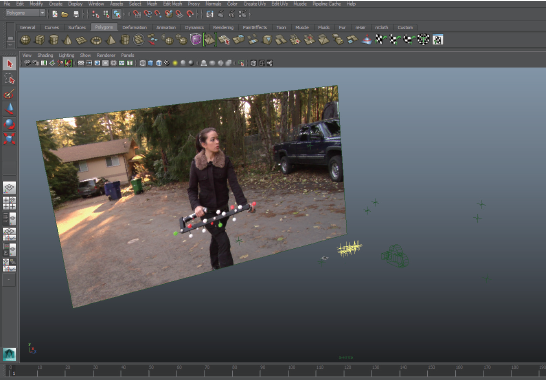Open the panel Panels menu
The height and width of the screenshot is (381, 546).
coord(127,55)
